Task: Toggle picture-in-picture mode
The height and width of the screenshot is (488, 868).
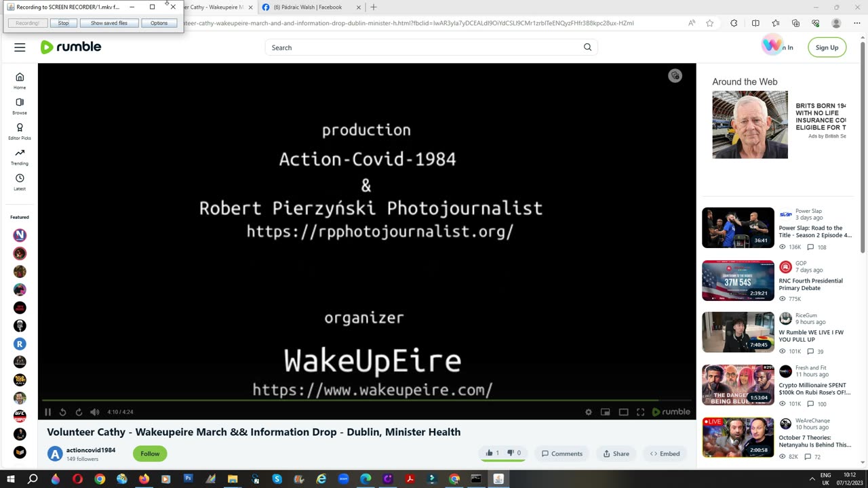Action: point(606,412)
